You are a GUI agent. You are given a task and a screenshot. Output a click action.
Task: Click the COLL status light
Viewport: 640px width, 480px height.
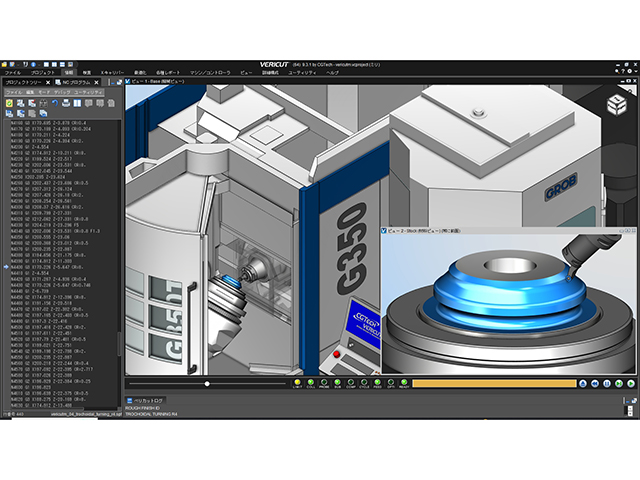[311, 382]
